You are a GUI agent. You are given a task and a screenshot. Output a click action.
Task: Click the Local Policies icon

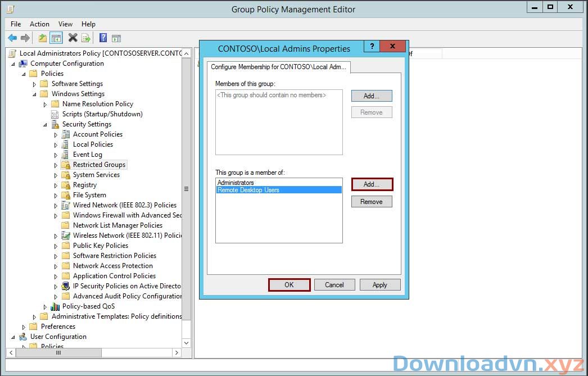66,144
